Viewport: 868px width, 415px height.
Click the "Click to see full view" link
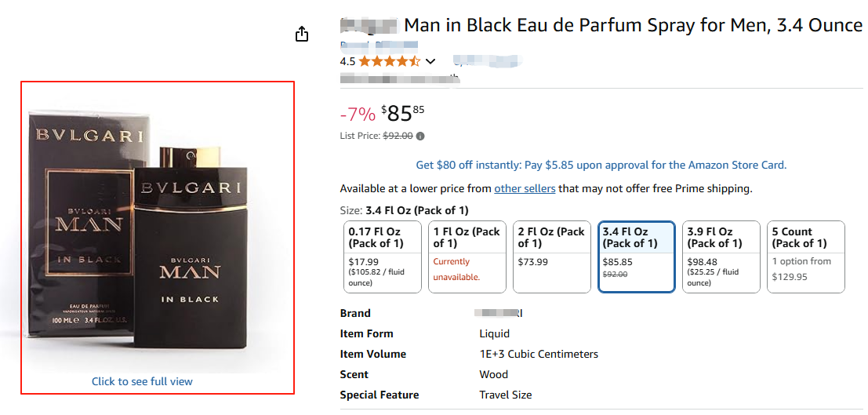[x=142, y=382]
